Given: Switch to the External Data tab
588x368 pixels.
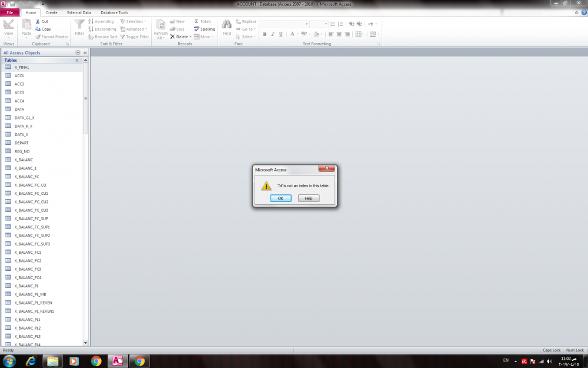Looking at the screenshot, I should [79, 12].
